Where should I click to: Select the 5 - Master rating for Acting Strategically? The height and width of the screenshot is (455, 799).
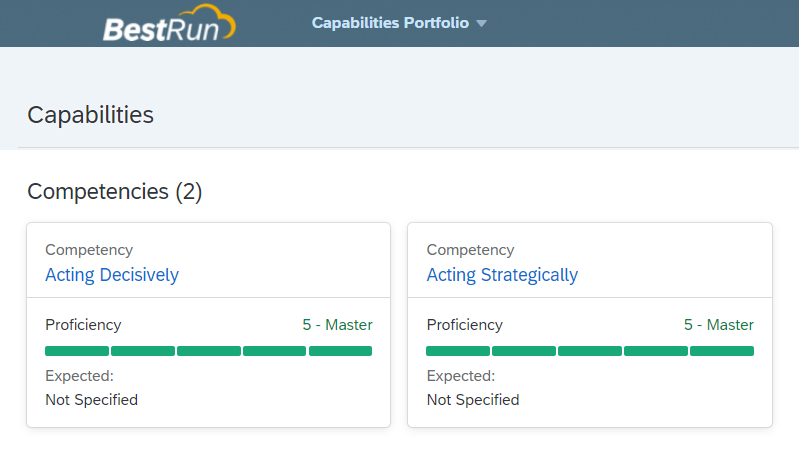(718, 325)
